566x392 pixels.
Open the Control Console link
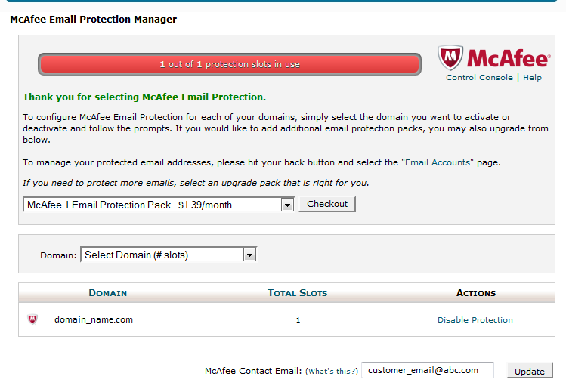[479, 78]
